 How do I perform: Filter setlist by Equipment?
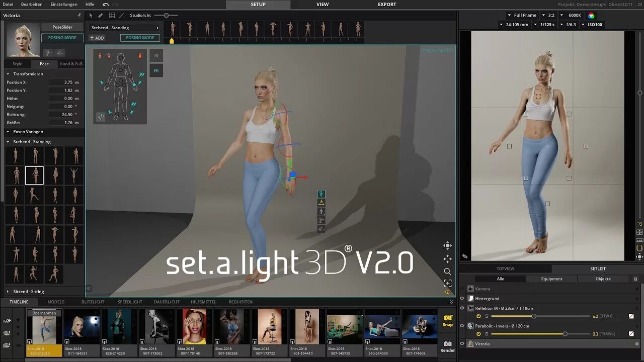(552, 279)
